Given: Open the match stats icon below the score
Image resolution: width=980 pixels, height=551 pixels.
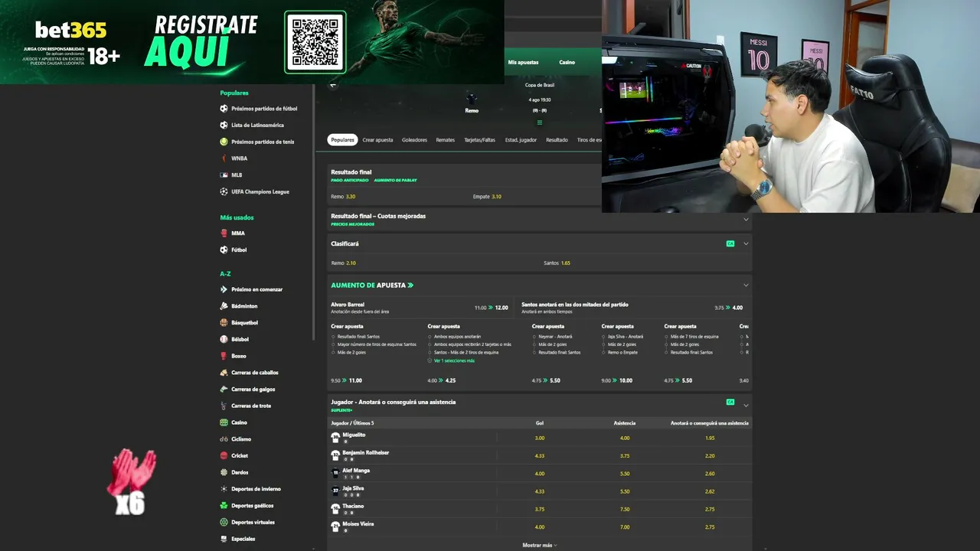Looking at the screenshot, I should coord(540,122).
